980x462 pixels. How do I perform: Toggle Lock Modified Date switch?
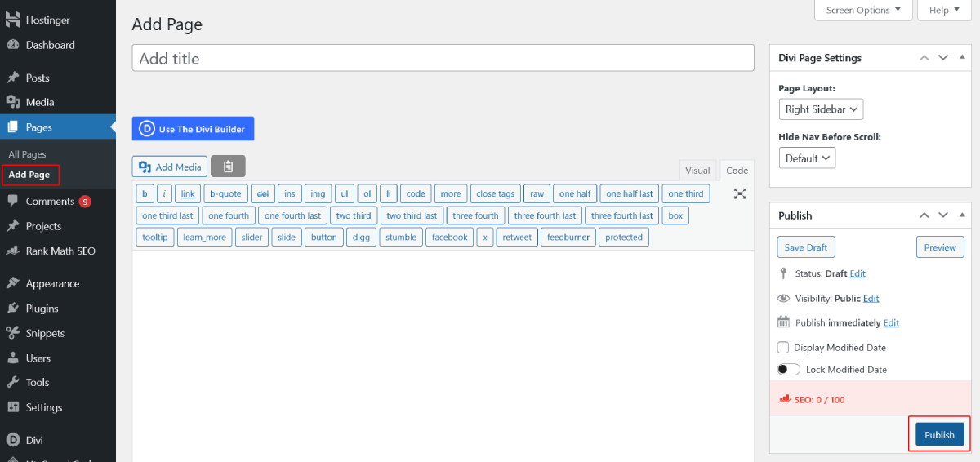point(789,370)
